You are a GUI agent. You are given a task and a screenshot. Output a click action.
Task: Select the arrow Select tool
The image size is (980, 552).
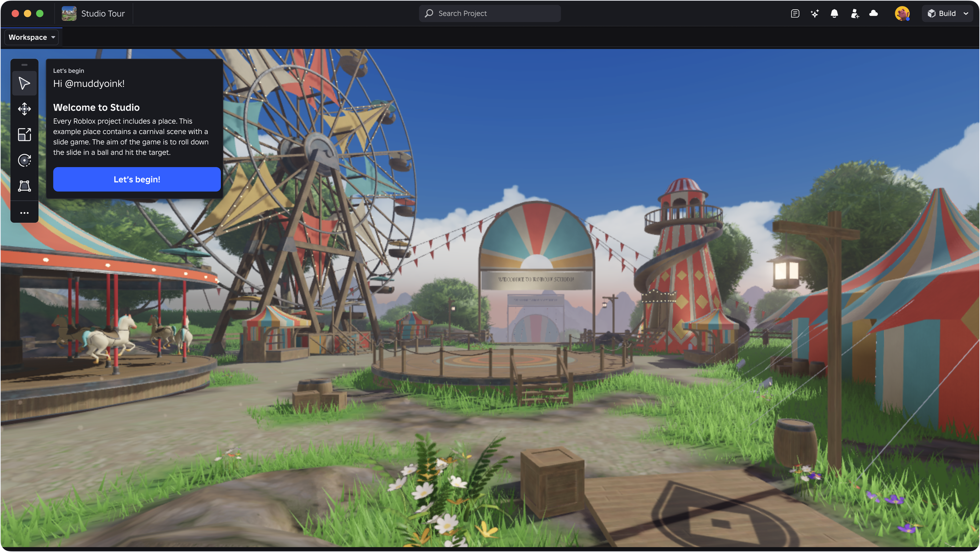(x=24, y=83)
